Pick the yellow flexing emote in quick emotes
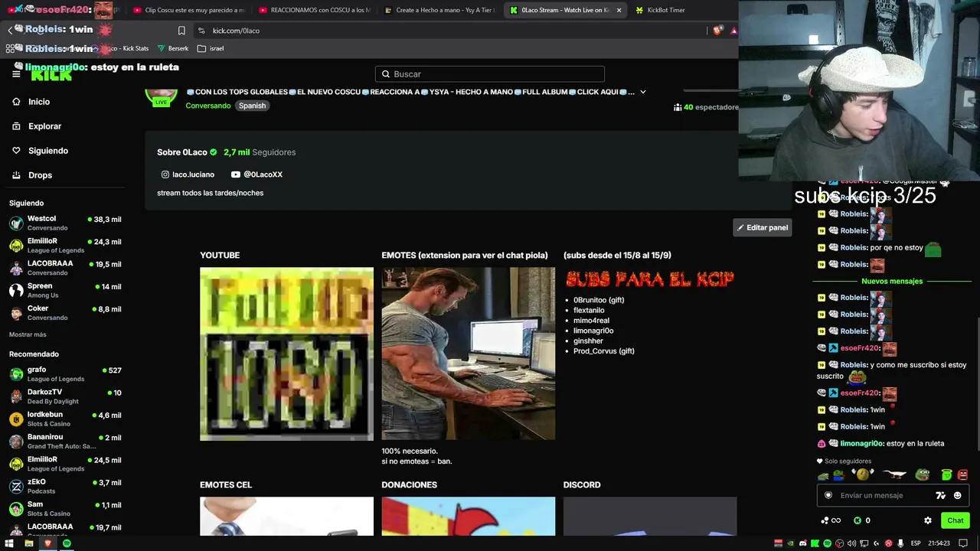 [864, 474]
